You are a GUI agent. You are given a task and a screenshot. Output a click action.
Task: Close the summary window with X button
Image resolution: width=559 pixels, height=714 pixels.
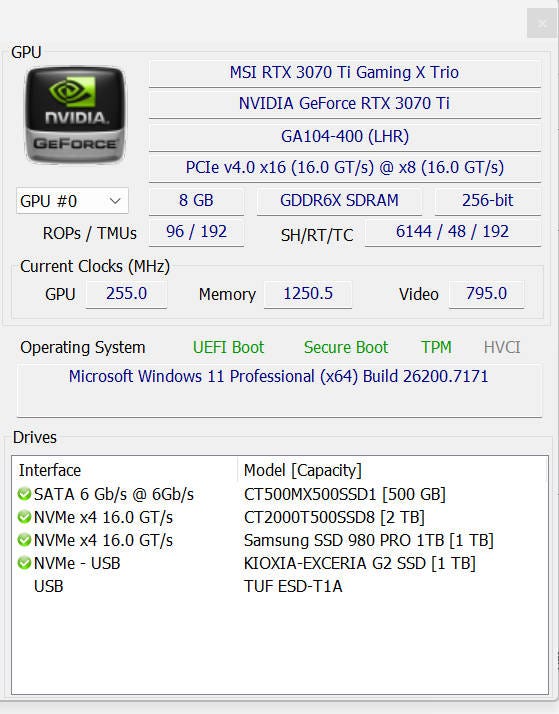pyautogui.click(x=541, y=24)
